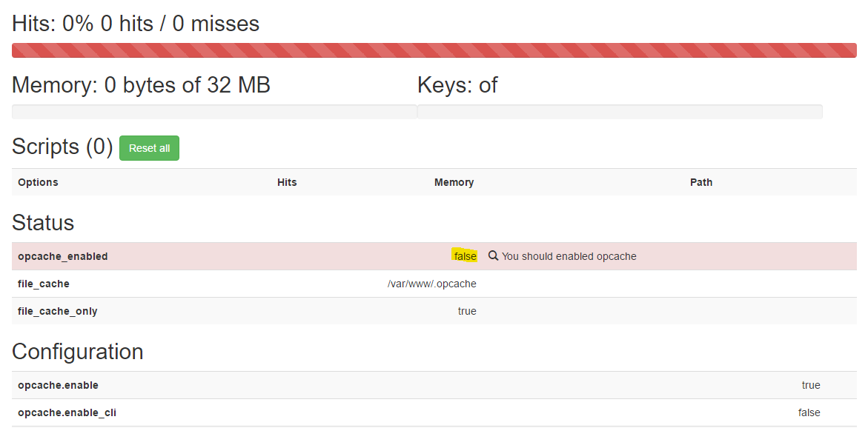Click the Scripts (0) heading
868x428 pixels.
(x=62, y=147)
